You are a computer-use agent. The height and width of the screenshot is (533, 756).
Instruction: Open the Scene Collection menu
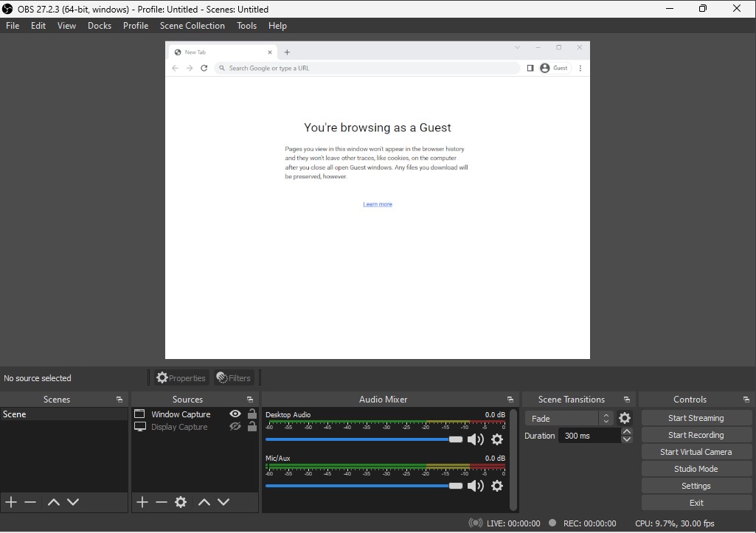coord(193,26)
